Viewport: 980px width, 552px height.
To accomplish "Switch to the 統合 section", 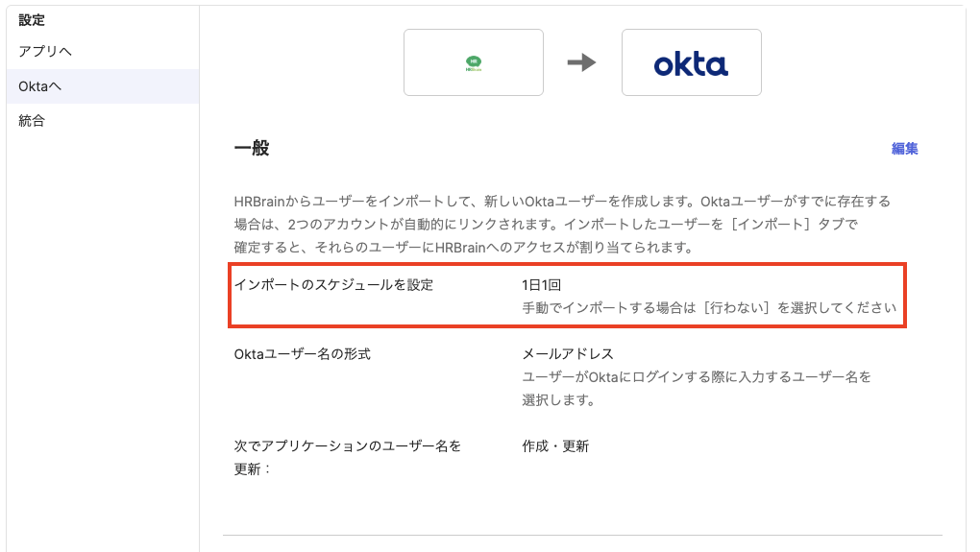I will pos(32,121).
